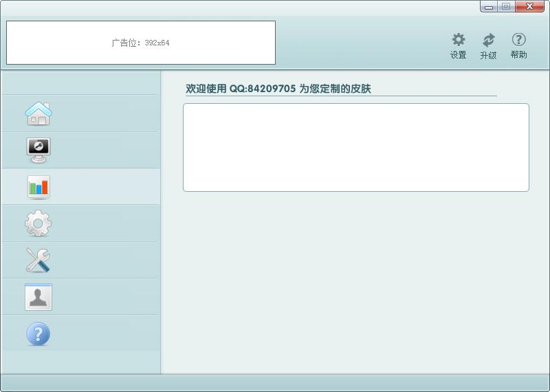Close the window with red X
550x392 pixels.
tap(529, 7)
